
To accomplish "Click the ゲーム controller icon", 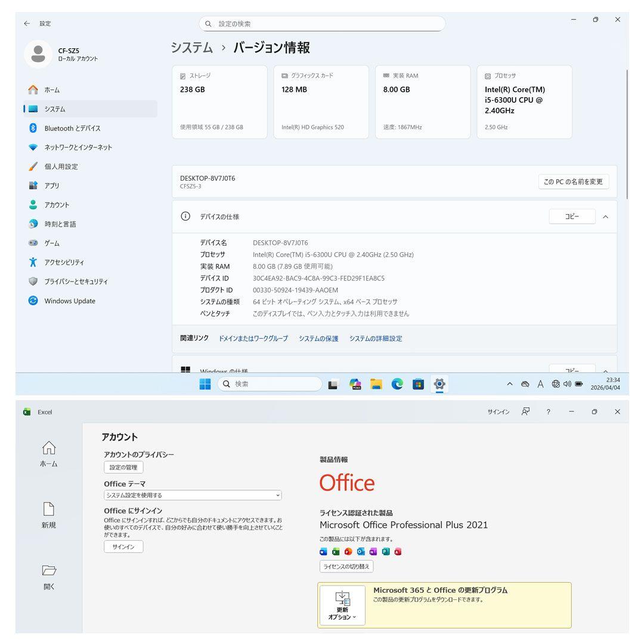I will [33, 243].
